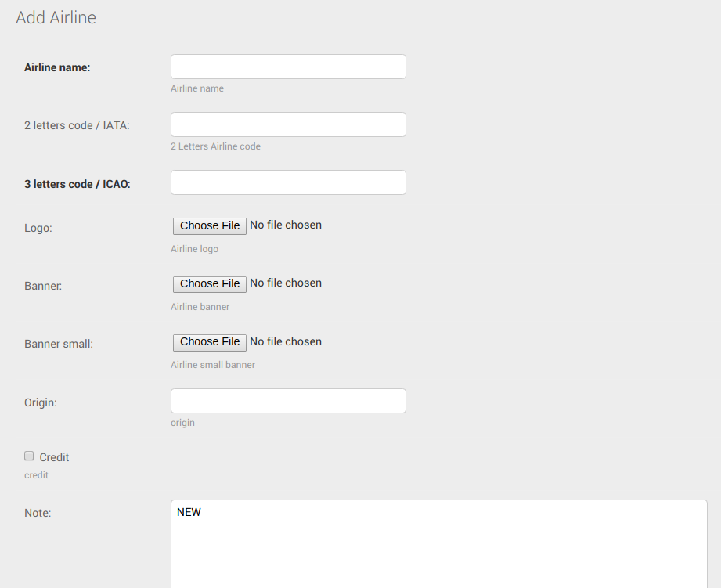721x588 pixels.
Task: Click the "Note:" field label
Action: point(38,513)
